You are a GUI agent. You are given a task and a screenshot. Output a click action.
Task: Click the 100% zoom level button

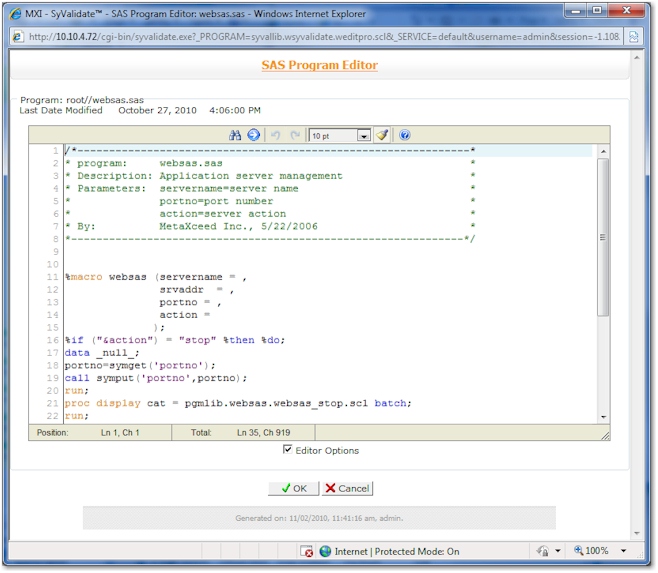click(591, 551)
